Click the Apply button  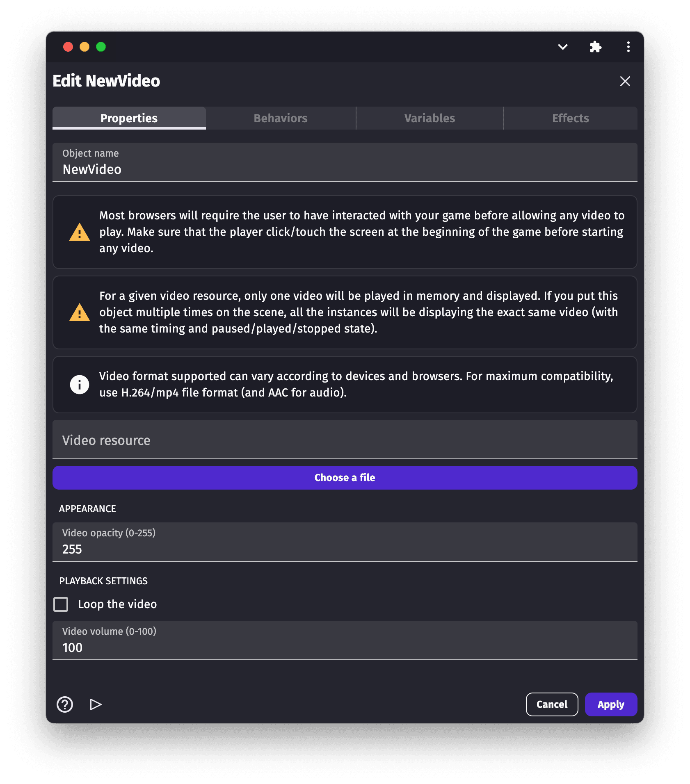pos(610,704)
